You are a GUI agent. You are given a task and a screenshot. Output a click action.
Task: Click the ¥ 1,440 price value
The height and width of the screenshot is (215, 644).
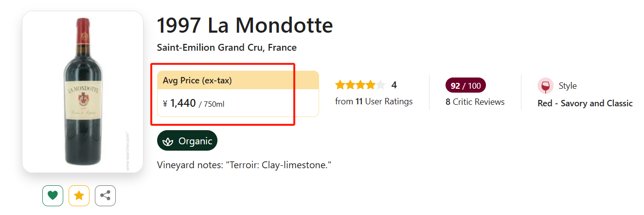pyautogui.click(x=183, y=103)
